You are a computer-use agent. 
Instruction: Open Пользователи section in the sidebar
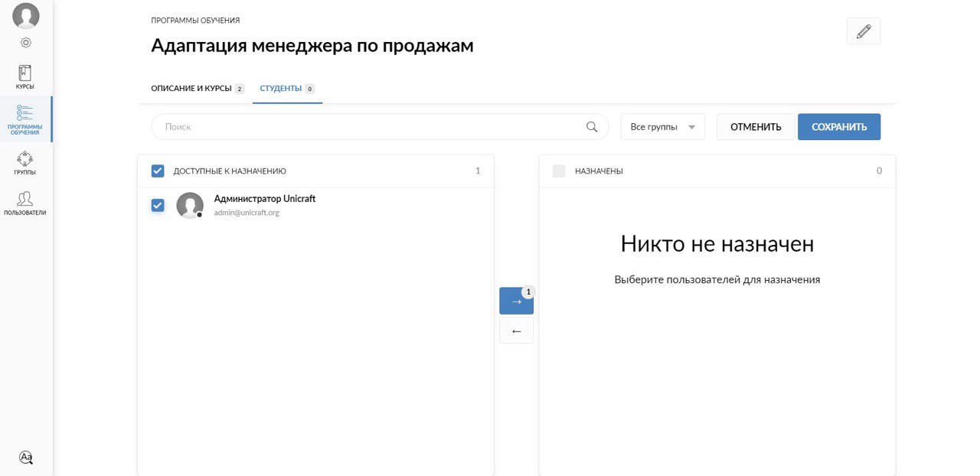(25, 204)
